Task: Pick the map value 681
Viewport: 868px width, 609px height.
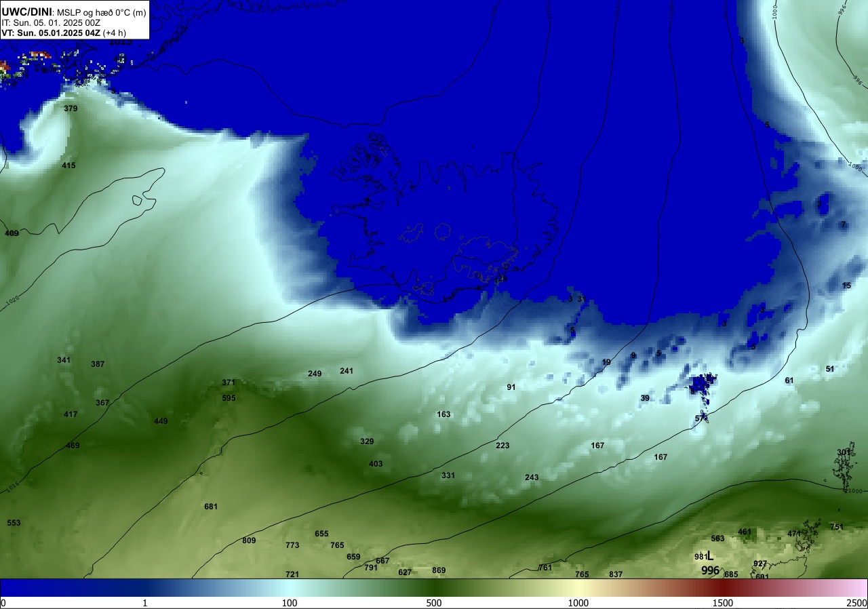Action: tap(211, 507)
